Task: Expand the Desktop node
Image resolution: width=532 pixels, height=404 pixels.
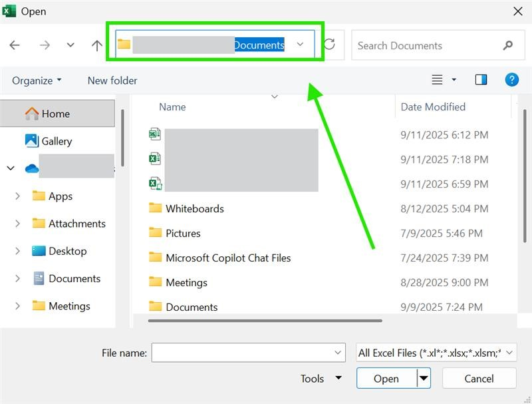Action: click(18, 251)
